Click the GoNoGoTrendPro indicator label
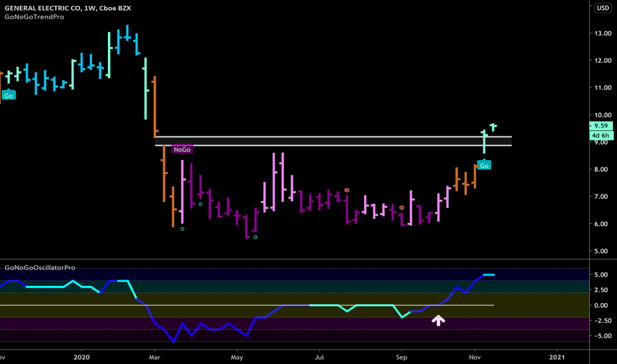Viewport: 617px width, 364px height. click(34, 17)
